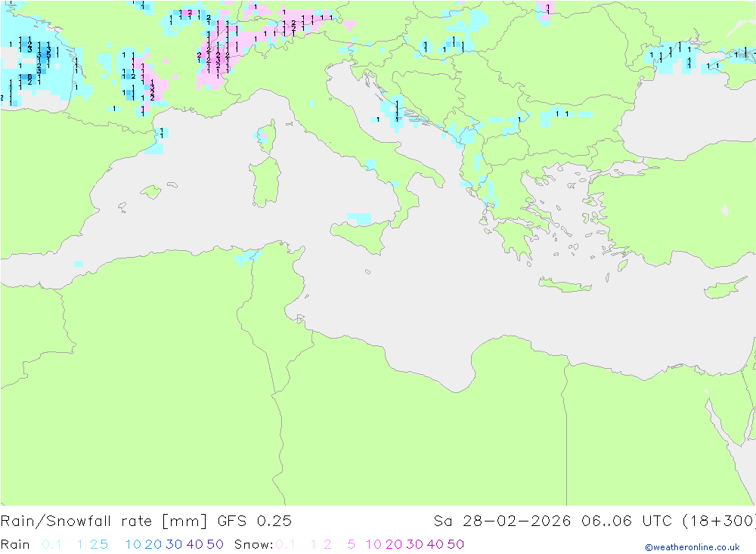Viewport: 756px width, 554px height.
Task: Select the Rain legend value 0.1
Action: [x=51, y=544]
